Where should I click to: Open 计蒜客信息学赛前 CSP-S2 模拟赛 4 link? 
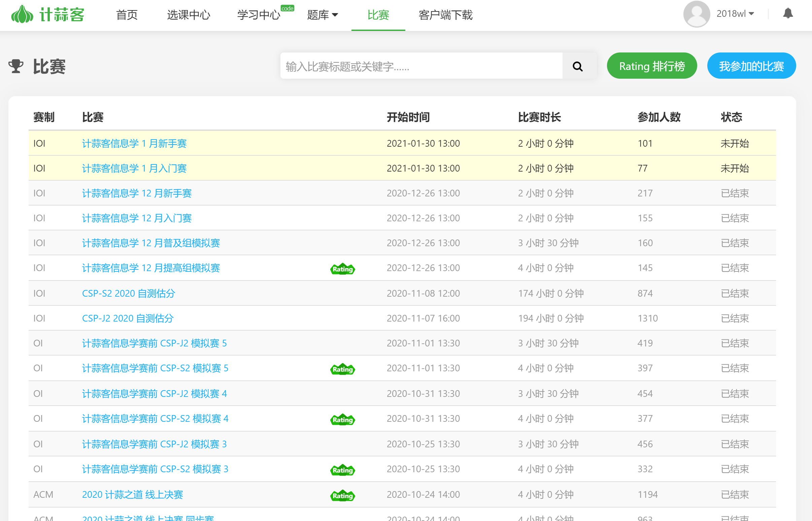click(155, 419)
